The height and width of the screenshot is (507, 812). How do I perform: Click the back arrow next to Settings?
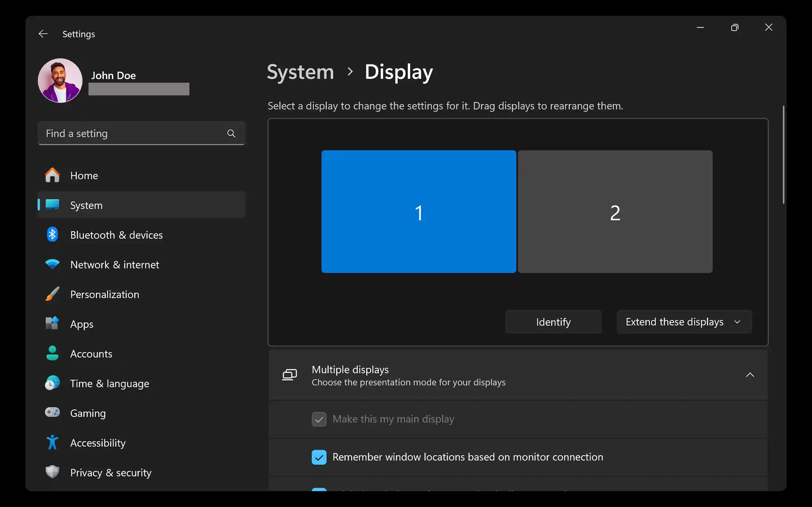pyautogui.click(x=43, y=34)
